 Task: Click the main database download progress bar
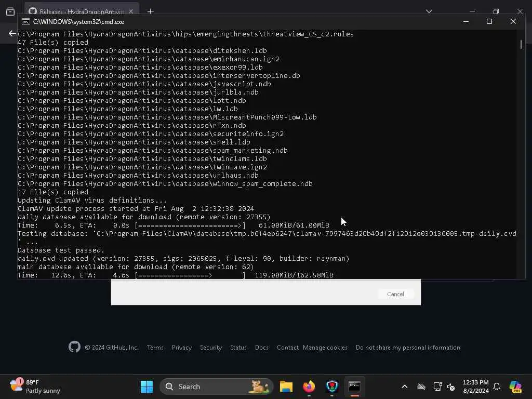click(190, 275)
